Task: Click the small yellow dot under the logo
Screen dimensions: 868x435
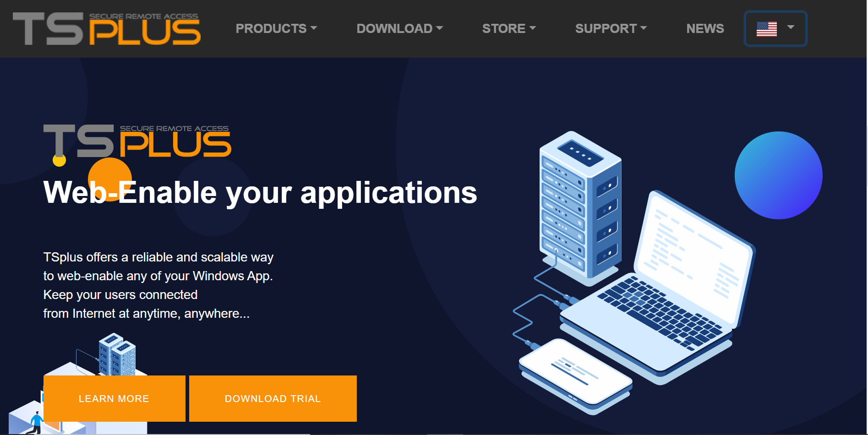Action: coord(59,161)
